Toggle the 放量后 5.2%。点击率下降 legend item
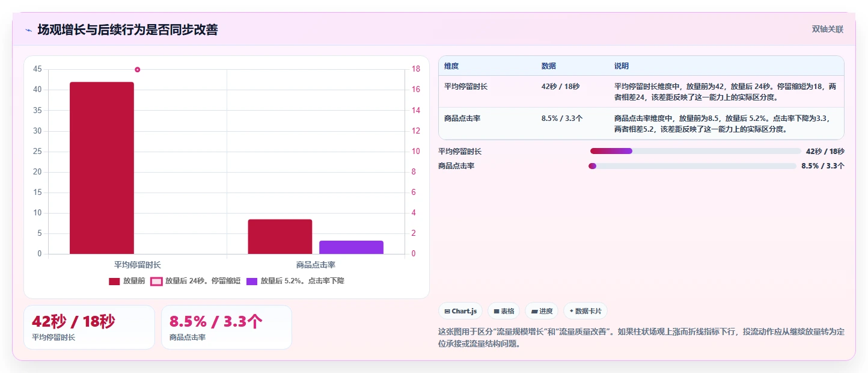The height and width of the screenshot is (373, 868). click(x=295, y=281)
